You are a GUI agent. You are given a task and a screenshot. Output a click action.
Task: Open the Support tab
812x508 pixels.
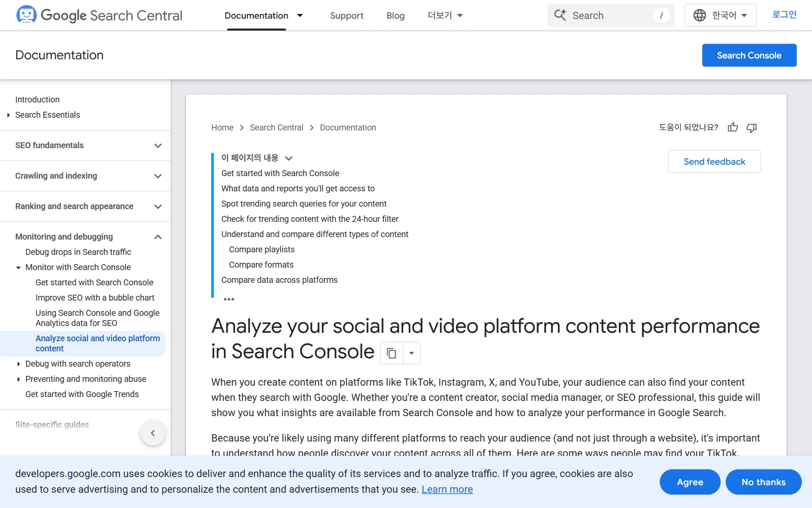pyautogui.click(x=346, y=15)
